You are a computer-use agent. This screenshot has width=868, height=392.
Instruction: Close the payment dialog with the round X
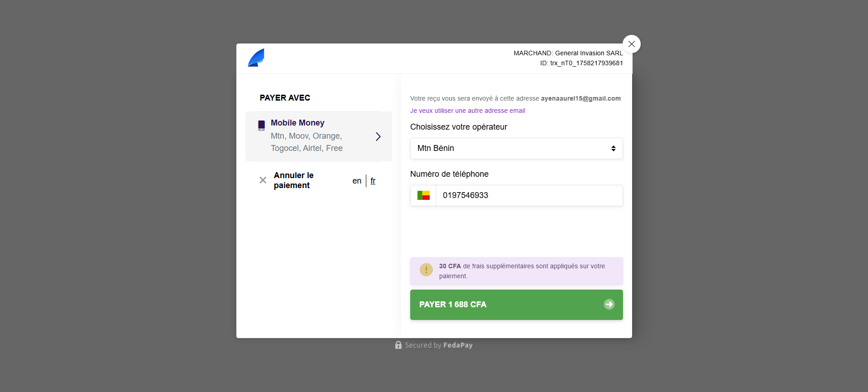tap(631, 44)
